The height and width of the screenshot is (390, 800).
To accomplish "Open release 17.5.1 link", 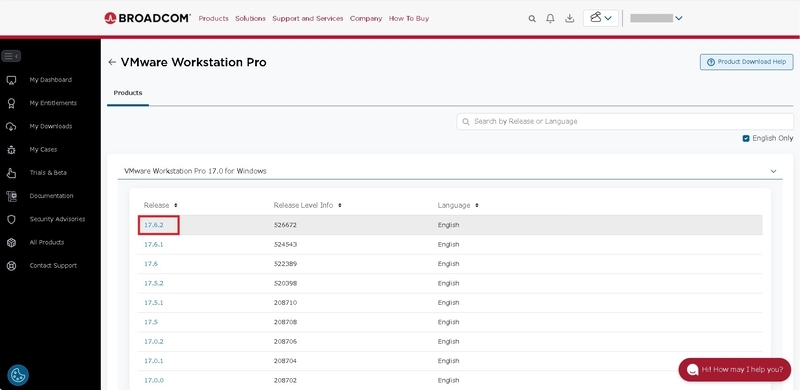I will point(154,303).
